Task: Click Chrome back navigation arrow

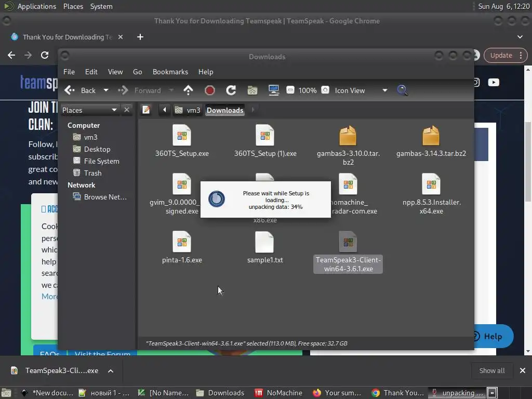Action: pyautogui.click(x=11, y=55)
